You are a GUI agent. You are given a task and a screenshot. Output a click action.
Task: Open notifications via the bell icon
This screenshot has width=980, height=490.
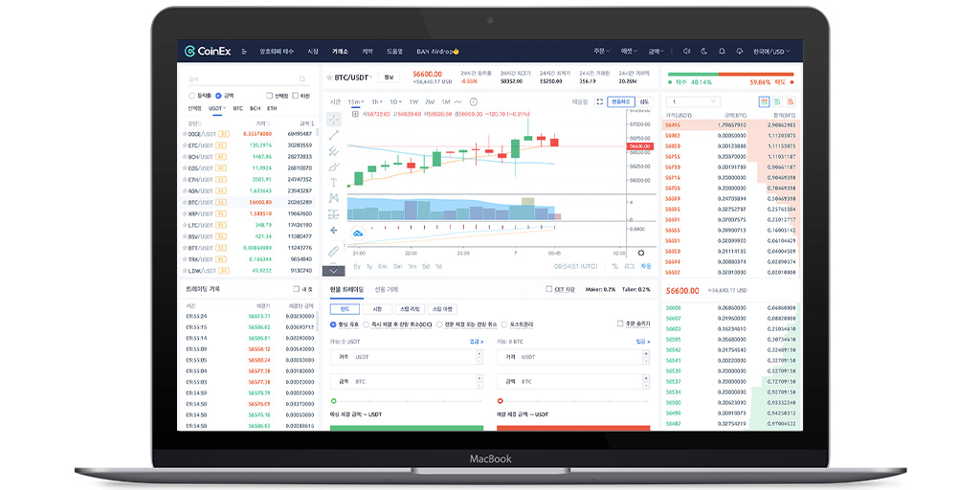point(722,52)
